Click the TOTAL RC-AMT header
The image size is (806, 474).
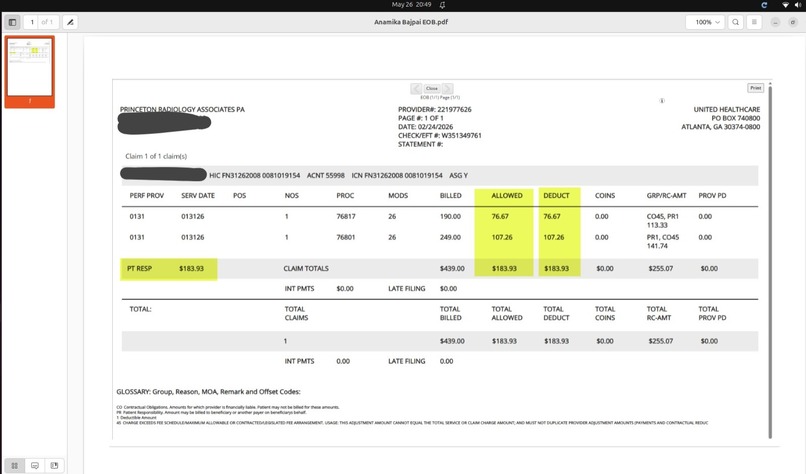(x=659, y=314)
